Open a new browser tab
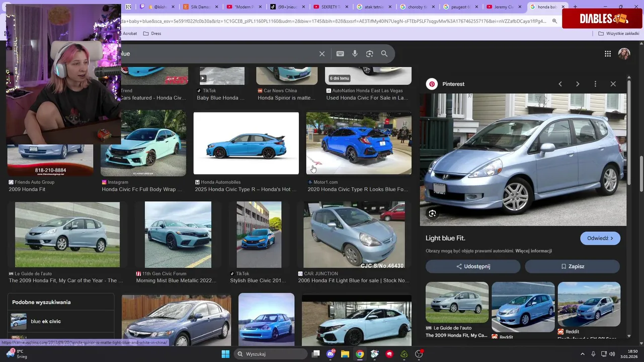 point(575,7)
